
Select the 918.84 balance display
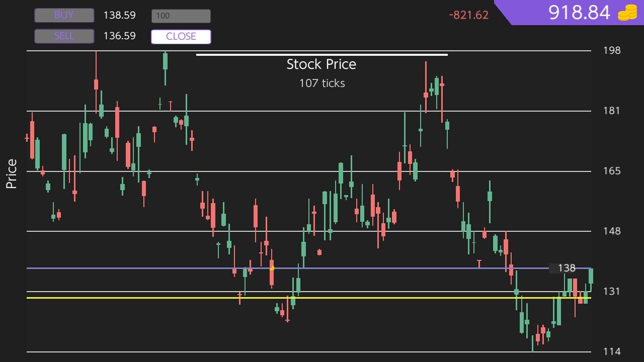pyautogui.click(x=579, y=13)
